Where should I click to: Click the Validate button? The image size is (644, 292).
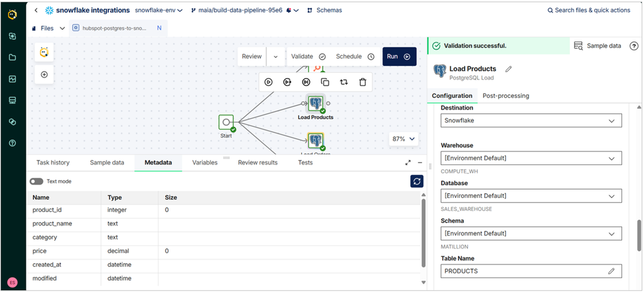tap(308, 57)
